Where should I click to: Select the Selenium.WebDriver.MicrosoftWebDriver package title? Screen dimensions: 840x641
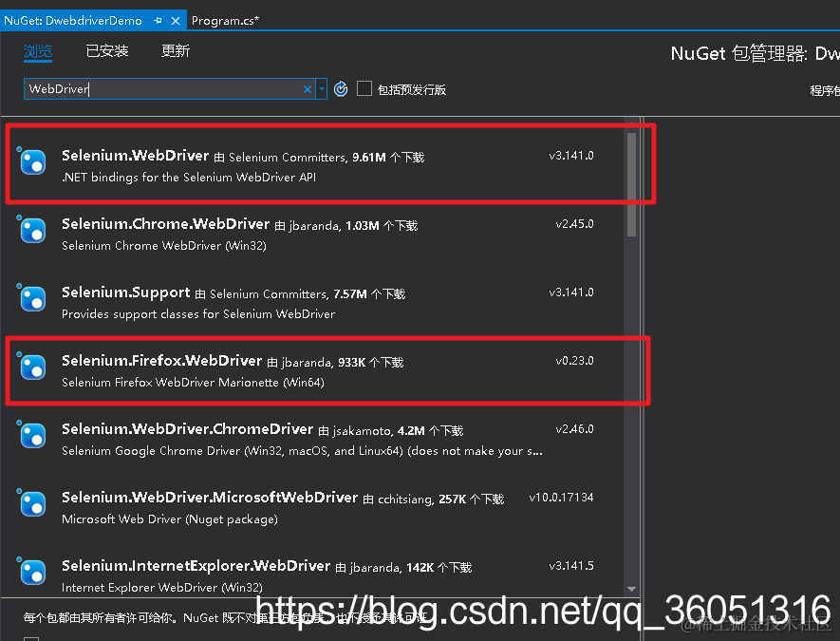(x=210, y=498)
